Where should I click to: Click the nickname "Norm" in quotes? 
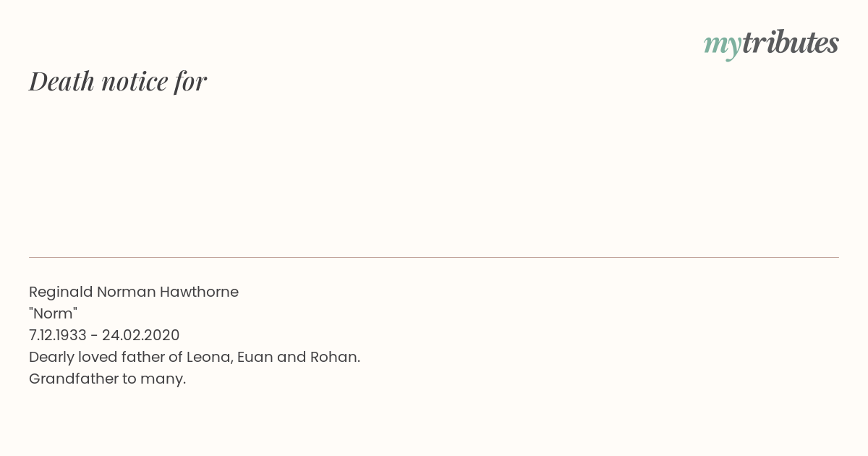tap(53, 313)
